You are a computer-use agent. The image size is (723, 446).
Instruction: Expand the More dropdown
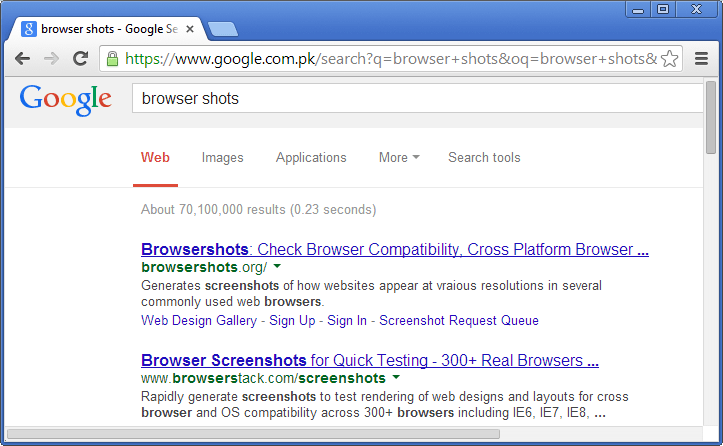[399, 158]
